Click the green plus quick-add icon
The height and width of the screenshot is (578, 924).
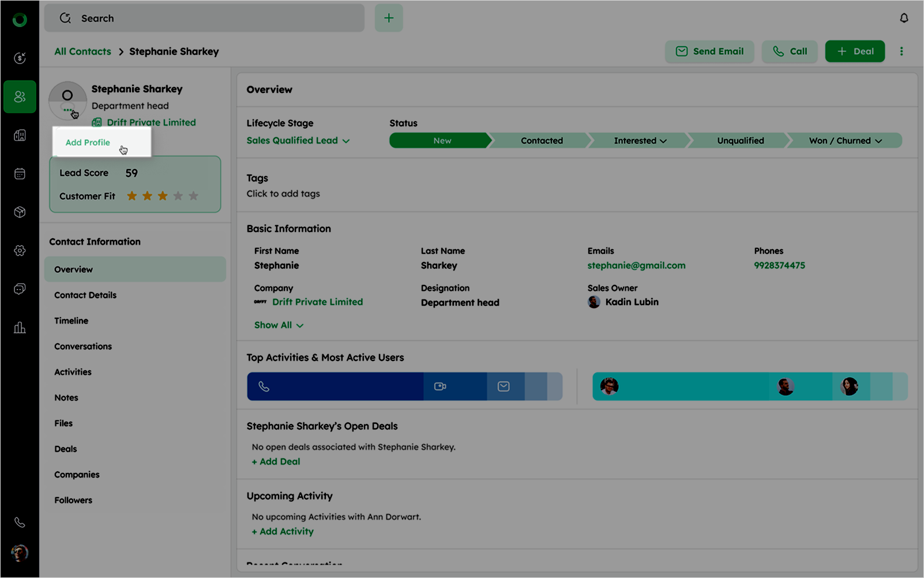pos(389,18)
